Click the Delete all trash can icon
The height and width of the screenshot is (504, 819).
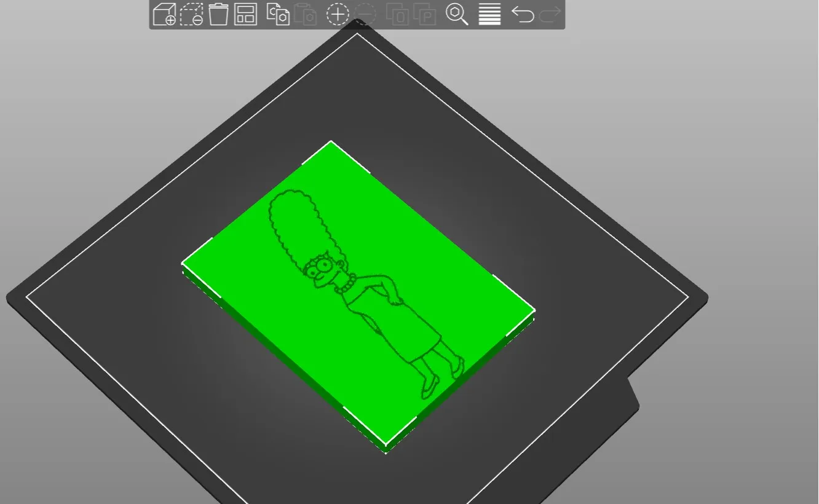point(218,14)
